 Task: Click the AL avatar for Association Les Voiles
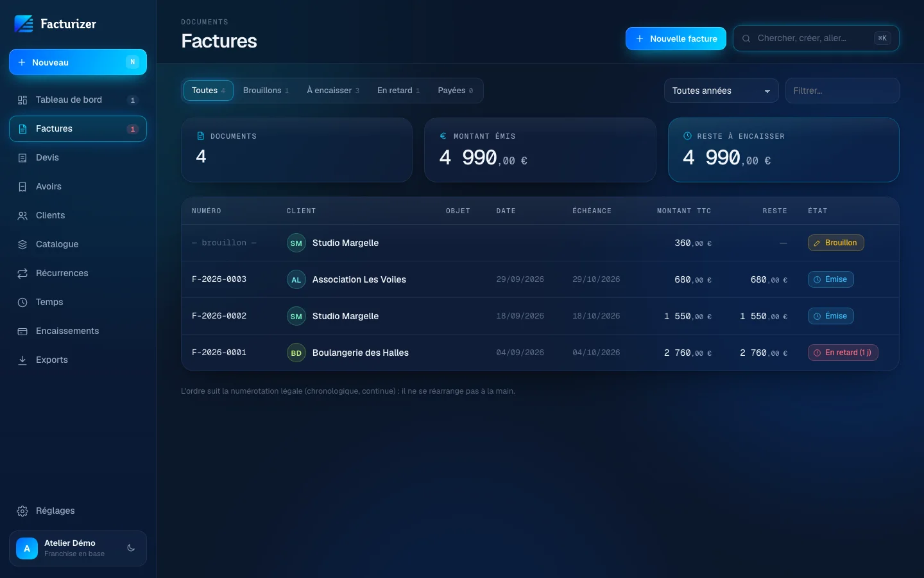pyautogui.click(x=296, y=279)
